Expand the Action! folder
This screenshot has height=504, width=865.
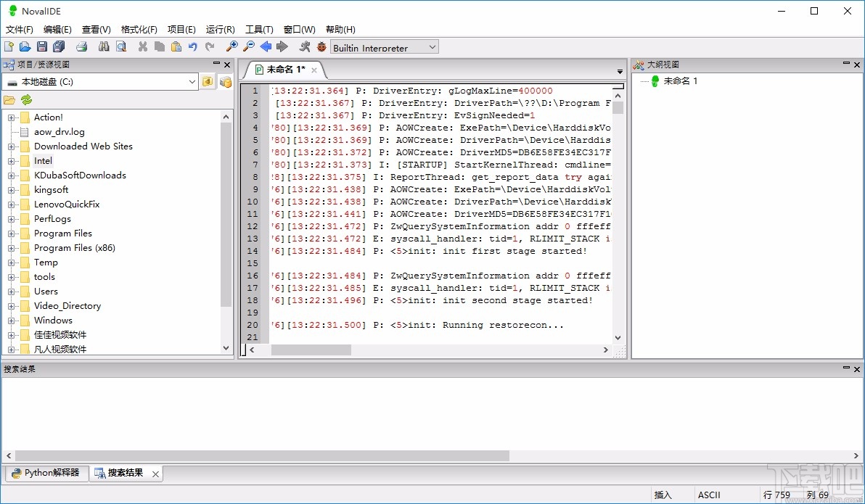pos(10,117)
